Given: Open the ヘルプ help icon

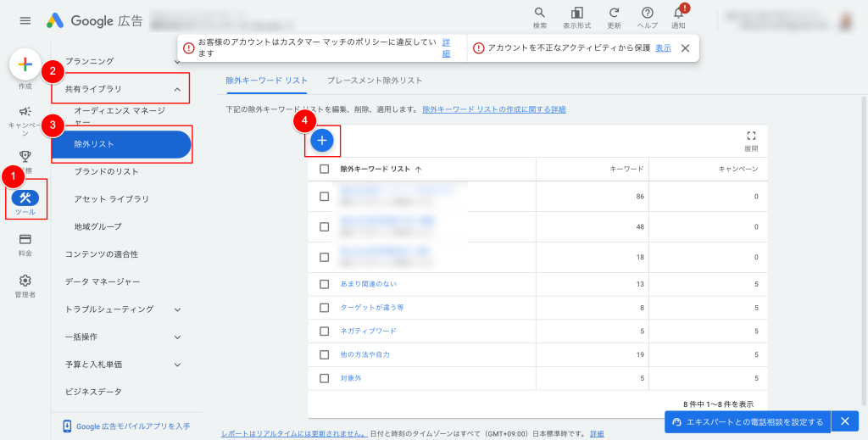Looking at the screenshot, I should [x=648, y=14].
